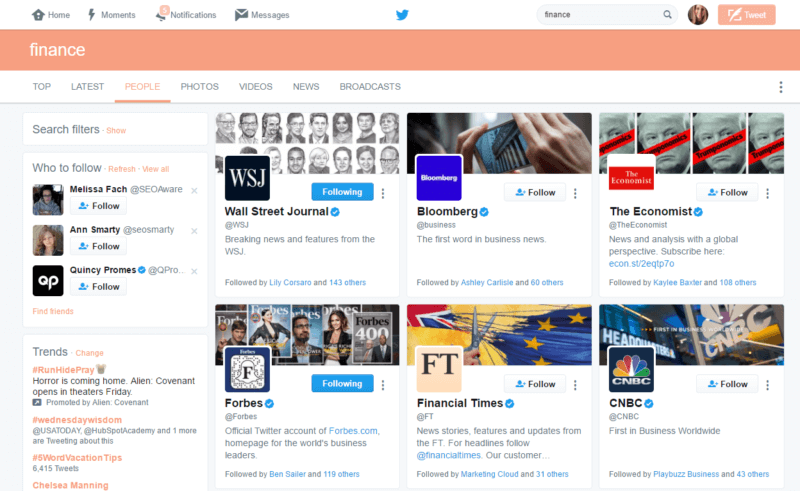This screenshot has height=491, width=800.
Task: Switch to the TOP tab
Action: [42, 87]
